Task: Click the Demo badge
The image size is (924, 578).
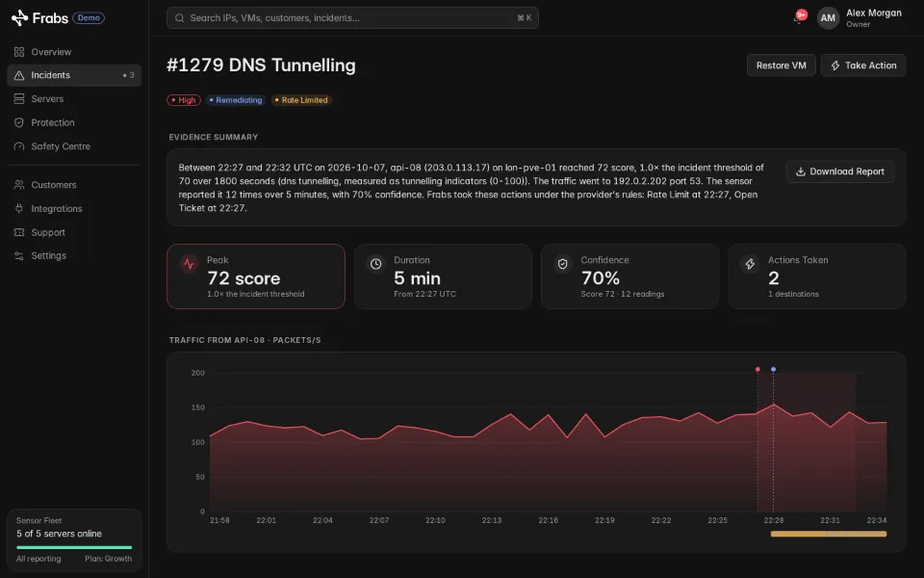Action: [x=89, y=17]
